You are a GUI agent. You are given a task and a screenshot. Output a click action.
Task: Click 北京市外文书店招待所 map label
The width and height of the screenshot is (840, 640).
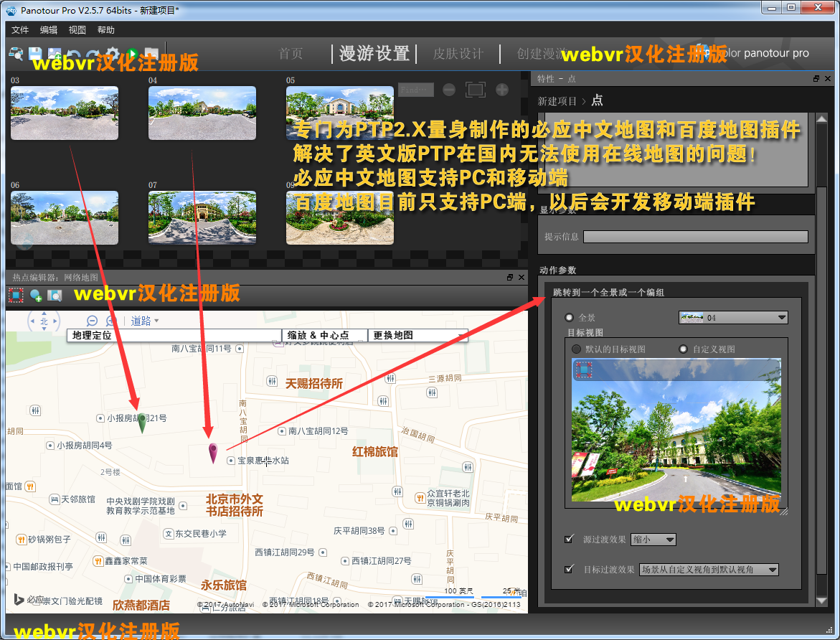[x=235, y=505]
